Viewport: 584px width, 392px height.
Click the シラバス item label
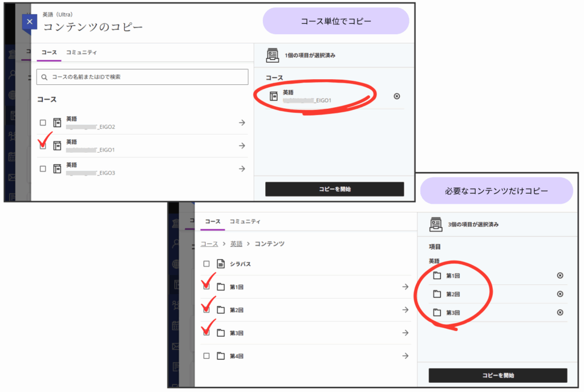point(240,264)
